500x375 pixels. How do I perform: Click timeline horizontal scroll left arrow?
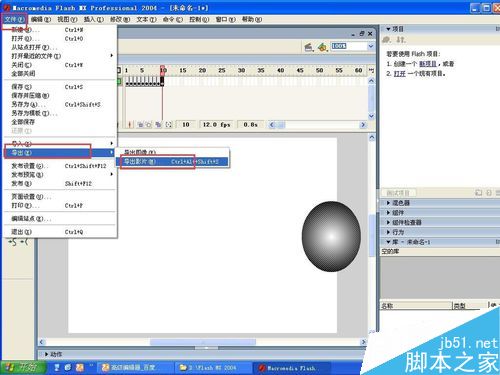(x=272, y=125)
